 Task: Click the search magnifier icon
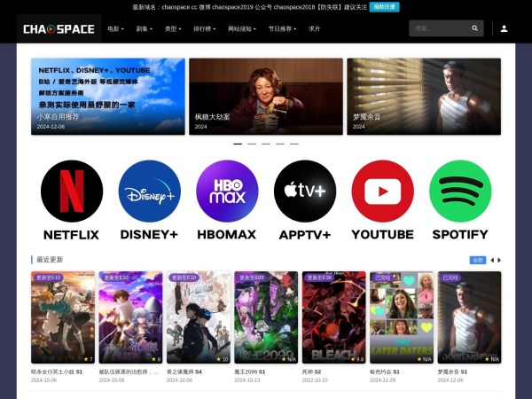point(474,28)
